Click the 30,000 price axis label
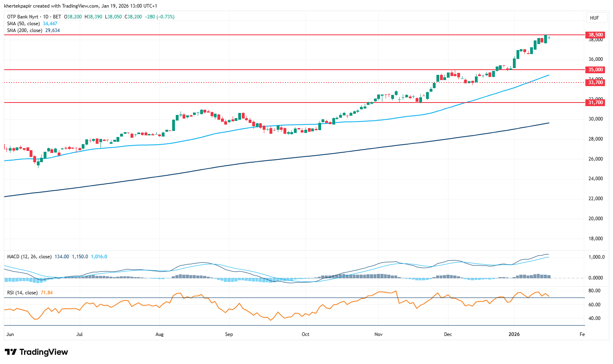 point(595,119)
